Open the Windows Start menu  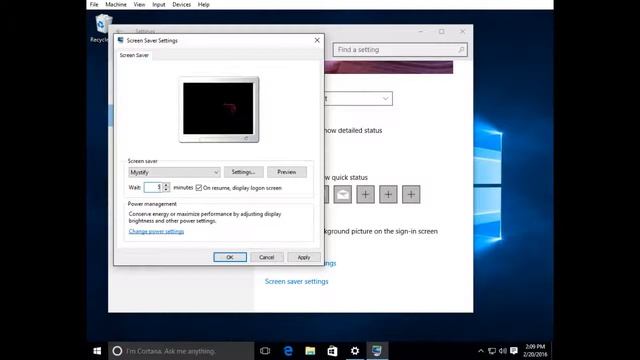click(x=97, y=351)
